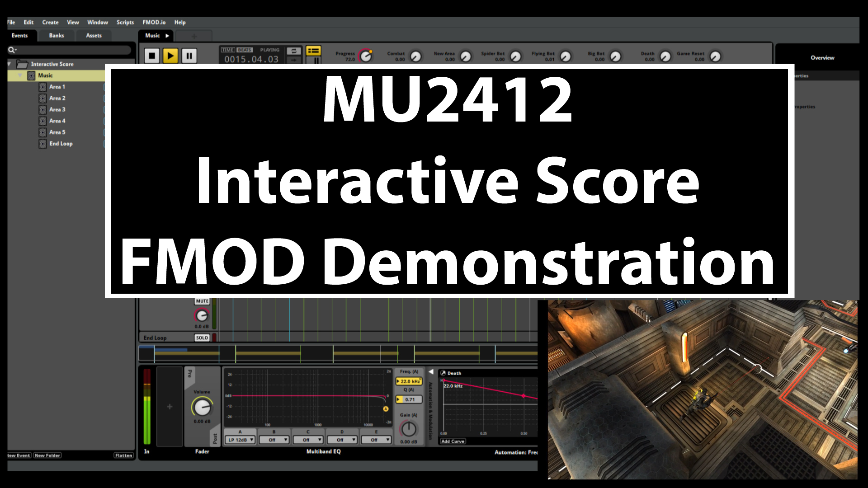
Task: Click the Music event icon
Action: pos(31,75)
